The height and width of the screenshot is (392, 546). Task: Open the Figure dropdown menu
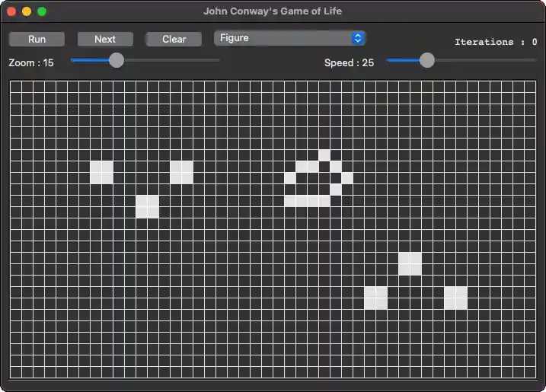[x=289, y=38]
